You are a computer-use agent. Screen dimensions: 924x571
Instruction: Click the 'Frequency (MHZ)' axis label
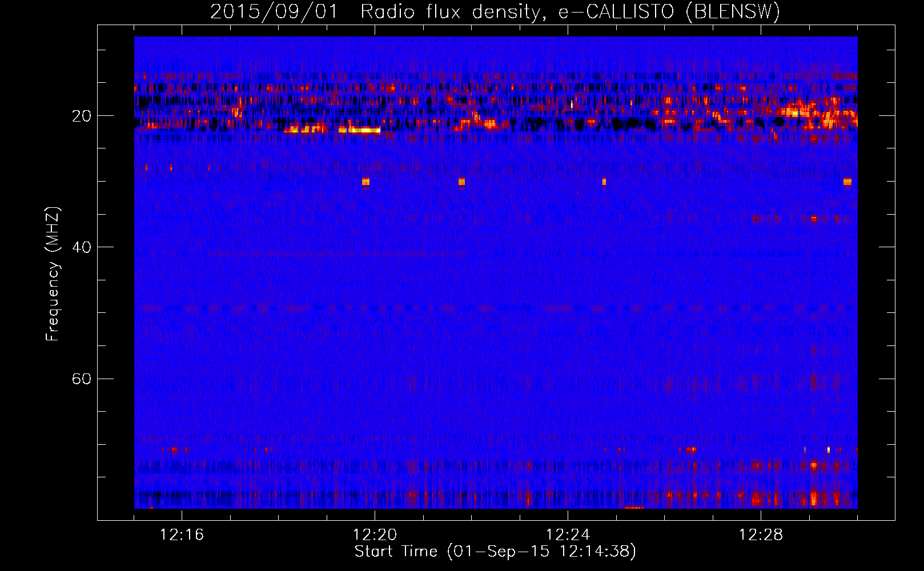point(53,274)
